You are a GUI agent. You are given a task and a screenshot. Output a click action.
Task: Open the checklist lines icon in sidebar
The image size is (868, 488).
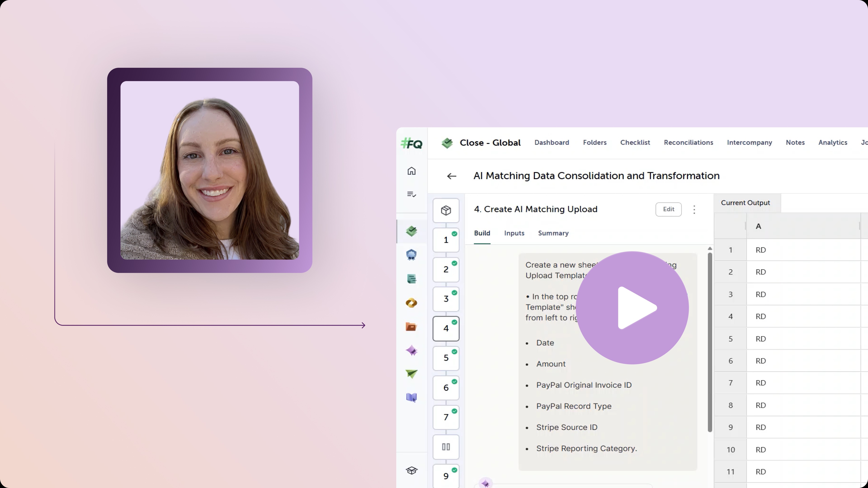pyautogui.click(x=411, y=194)
